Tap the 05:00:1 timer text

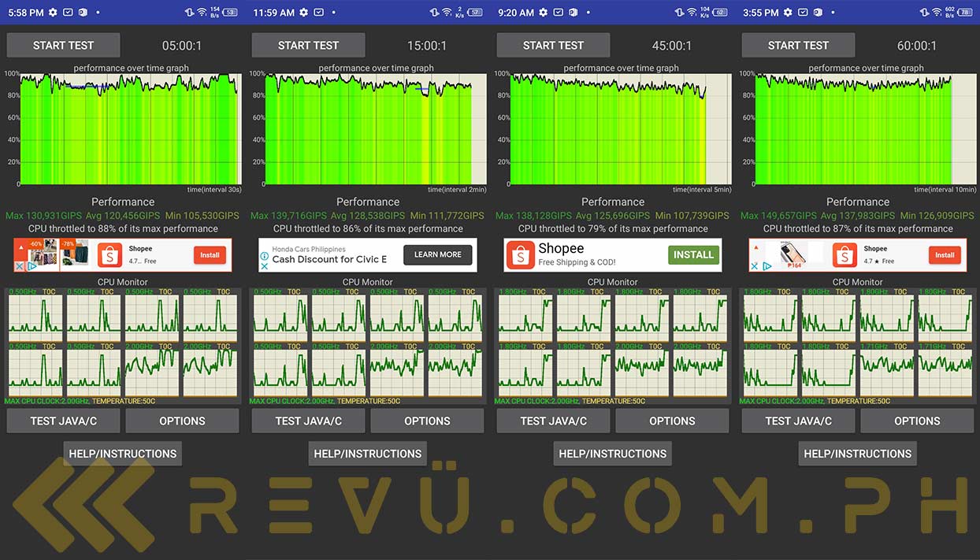[182, 46]
